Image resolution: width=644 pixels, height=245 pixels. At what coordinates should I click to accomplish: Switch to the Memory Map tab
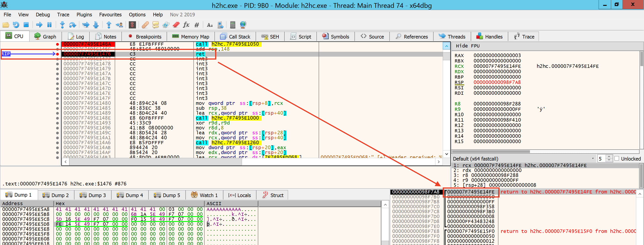191,37
